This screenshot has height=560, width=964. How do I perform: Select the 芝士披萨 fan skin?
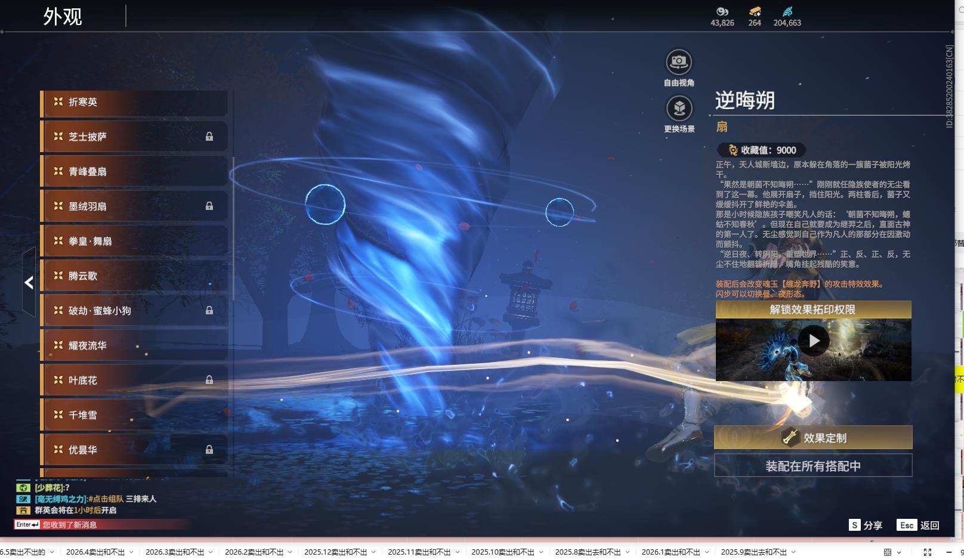click(134, 137)
